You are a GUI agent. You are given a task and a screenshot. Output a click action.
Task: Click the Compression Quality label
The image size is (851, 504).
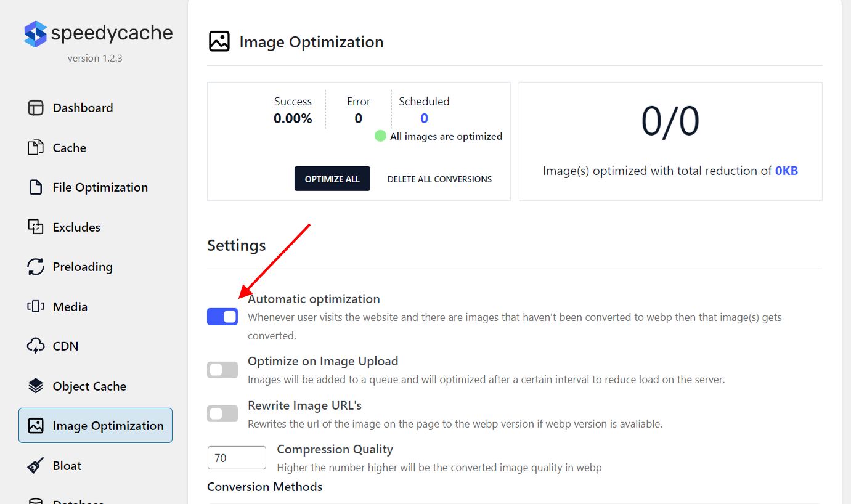335,449
